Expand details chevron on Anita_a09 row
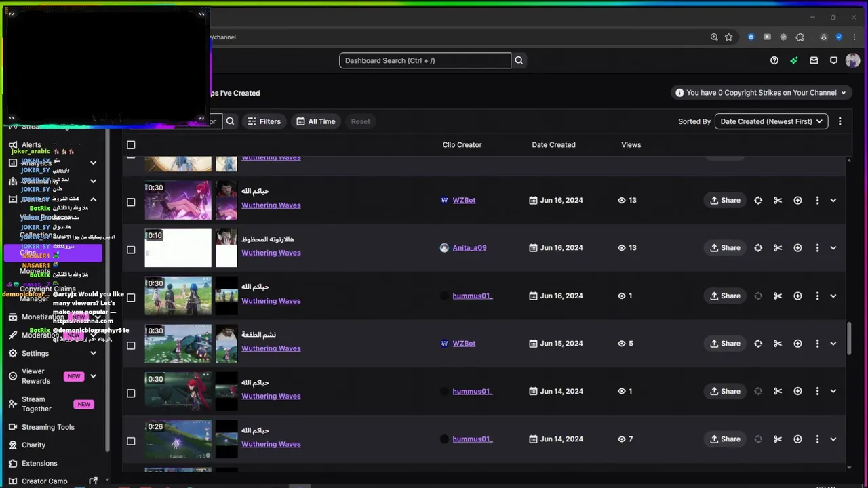 pos(833,248)
